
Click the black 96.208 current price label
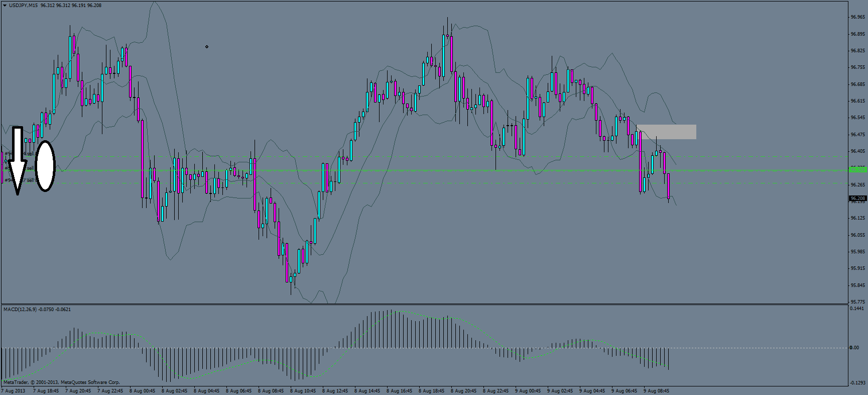(857, 199)
